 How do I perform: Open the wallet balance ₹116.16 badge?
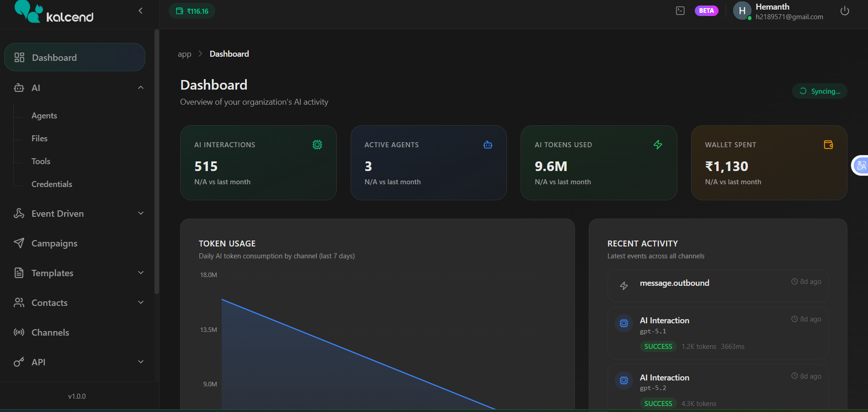192,11
